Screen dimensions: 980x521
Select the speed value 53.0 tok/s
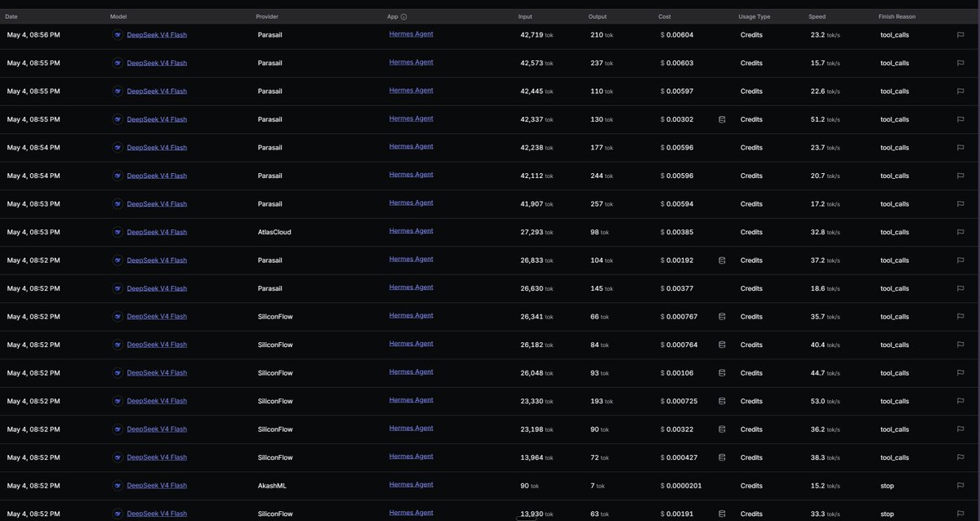click(826, 401)
